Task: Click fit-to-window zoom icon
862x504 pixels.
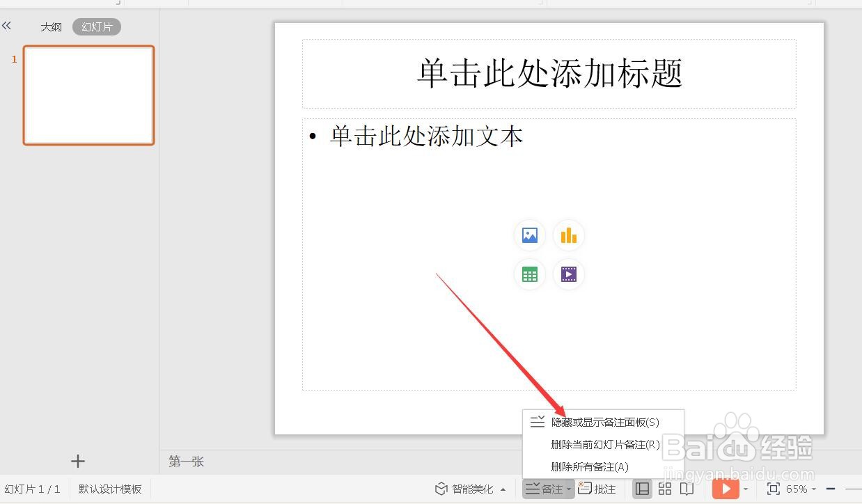Action: [x=773, y=489]
